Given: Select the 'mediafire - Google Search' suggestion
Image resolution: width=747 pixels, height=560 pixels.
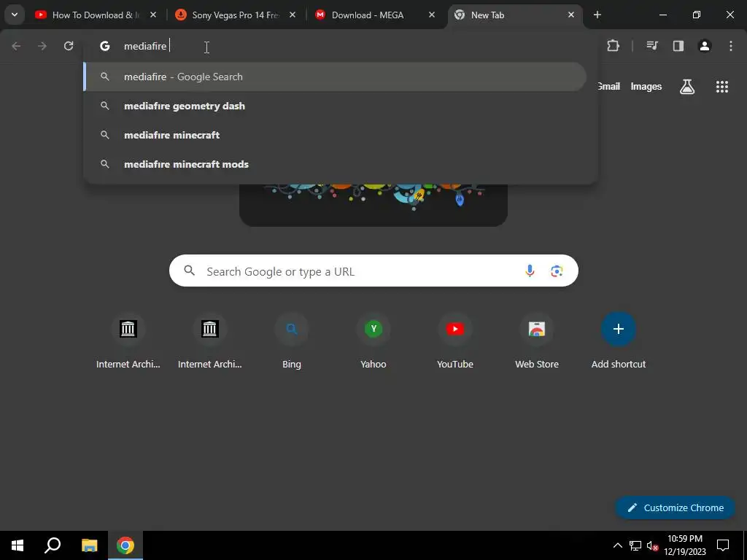Looking at the screenshot, I should point(335,77).
